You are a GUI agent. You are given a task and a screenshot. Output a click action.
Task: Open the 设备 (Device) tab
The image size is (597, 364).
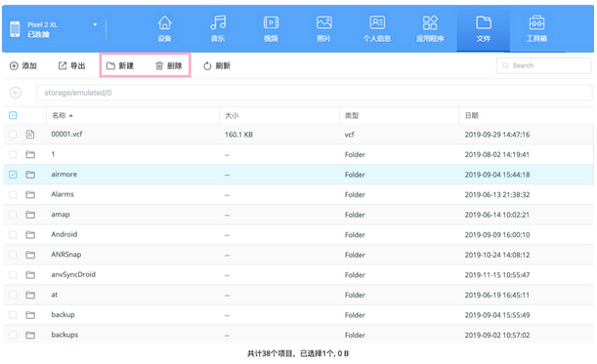[x=164, y=28]
